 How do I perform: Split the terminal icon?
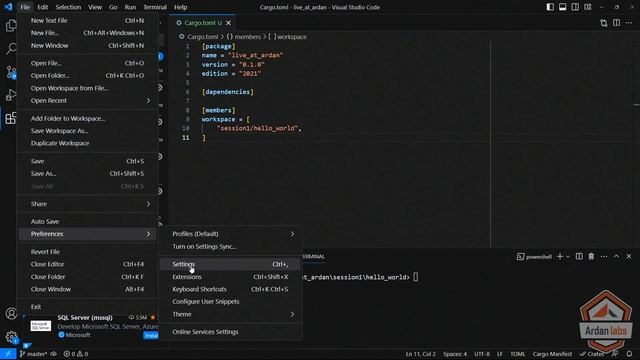579,256
